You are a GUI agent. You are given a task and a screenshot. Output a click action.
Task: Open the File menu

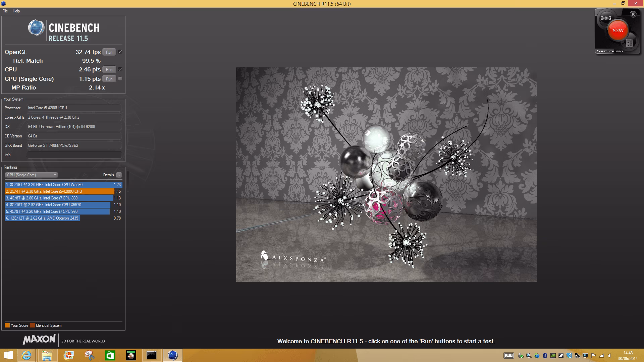pos(5,11)
